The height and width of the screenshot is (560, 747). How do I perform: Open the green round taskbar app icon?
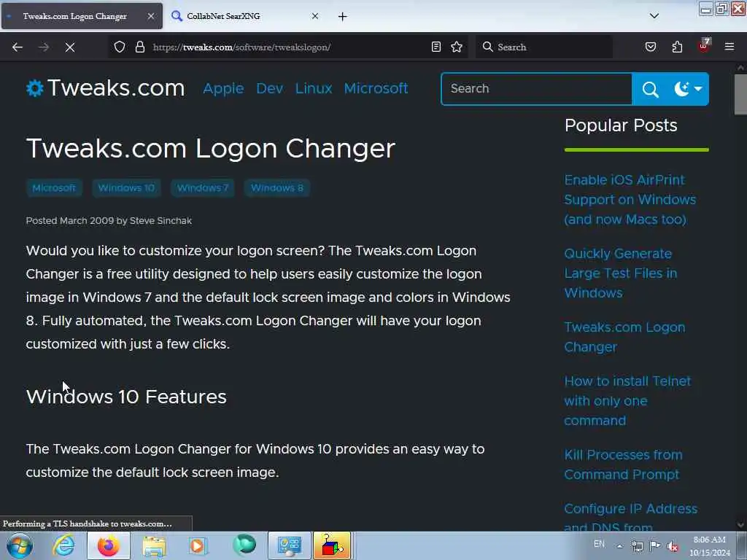244,545
